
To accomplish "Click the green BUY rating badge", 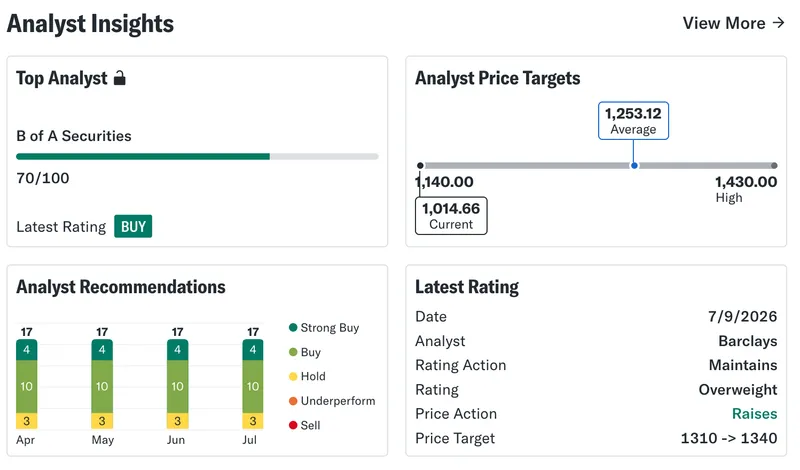I will (x=133, y=226).
